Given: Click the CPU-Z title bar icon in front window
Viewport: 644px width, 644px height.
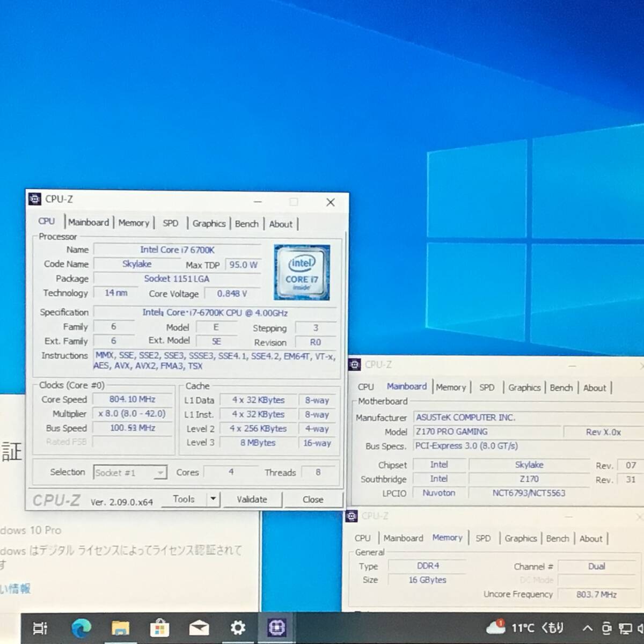Looking at the screenshot, I should 35,199.
